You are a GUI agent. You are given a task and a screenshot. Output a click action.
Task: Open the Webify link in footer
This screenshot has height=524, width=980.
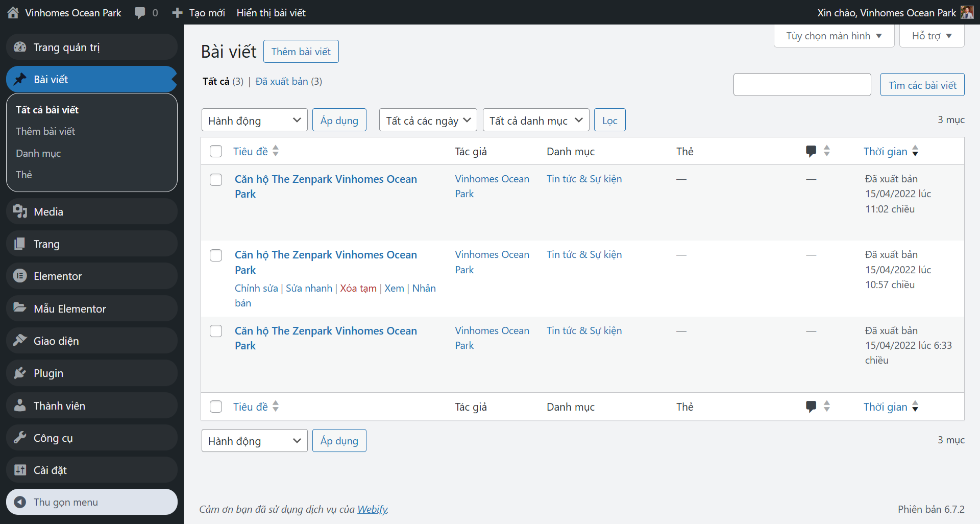coord(372,509)
